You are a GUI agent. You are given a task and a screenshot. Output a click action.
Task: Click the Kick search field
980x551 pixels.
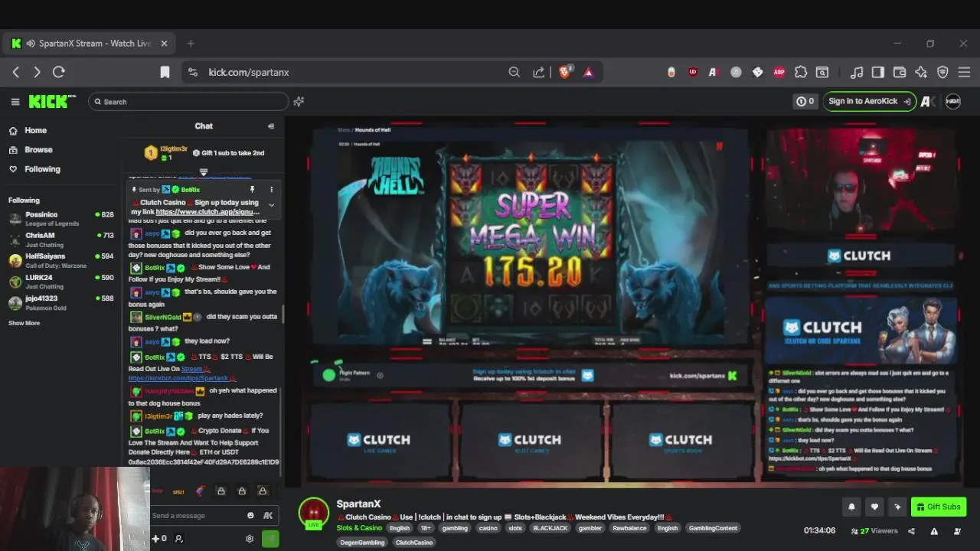(x=188, y=101)
